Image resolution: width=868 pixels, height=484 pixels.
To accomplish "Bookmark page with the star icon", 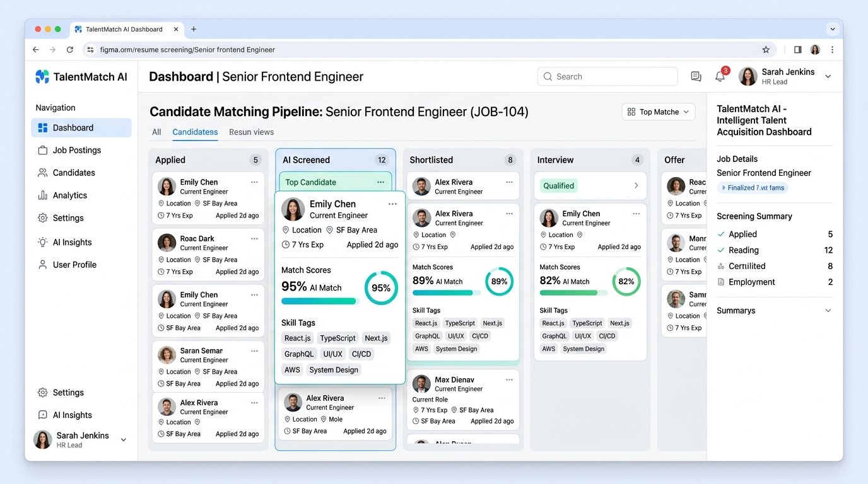I will pos(766,50).
